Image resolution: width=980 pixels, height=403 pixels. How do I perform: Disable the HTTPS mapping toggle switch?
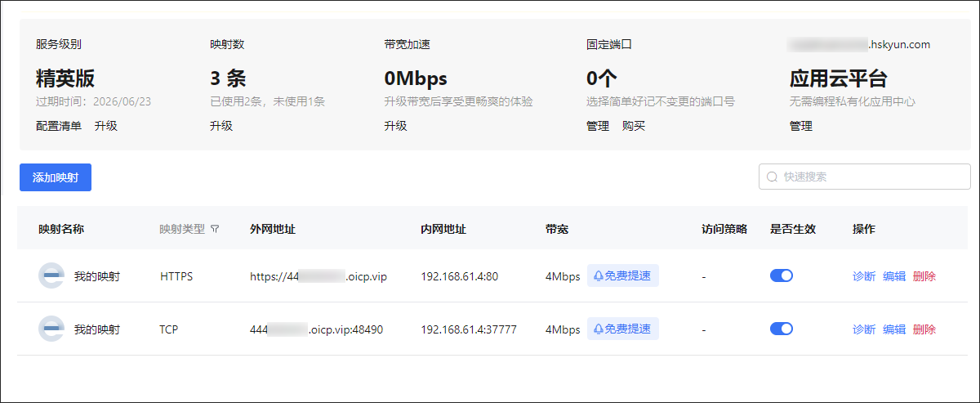(781, 276)
